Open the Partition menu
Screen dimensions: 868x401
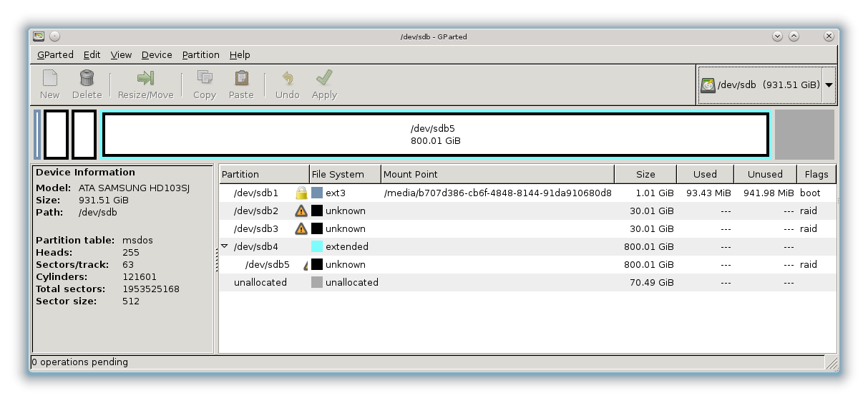click(x=200, y=55)
